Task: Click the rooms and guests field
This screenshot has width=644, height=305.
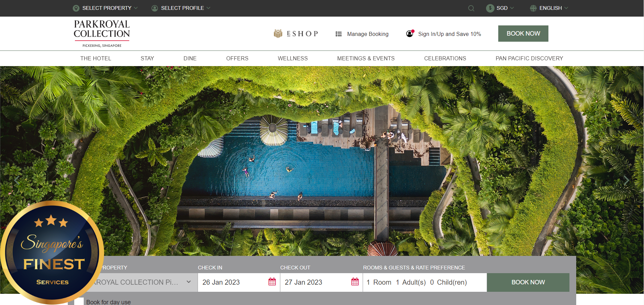Action: (424, 282)
